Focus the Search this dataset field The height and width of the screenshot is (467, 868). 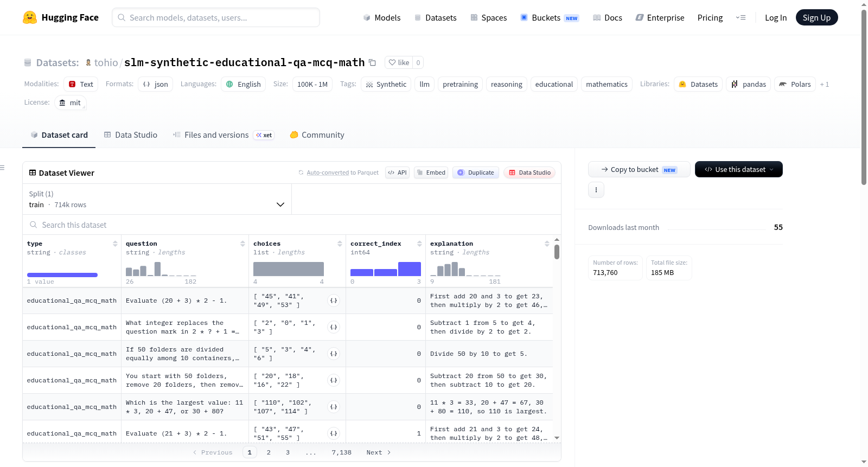[x=292, y=225]
